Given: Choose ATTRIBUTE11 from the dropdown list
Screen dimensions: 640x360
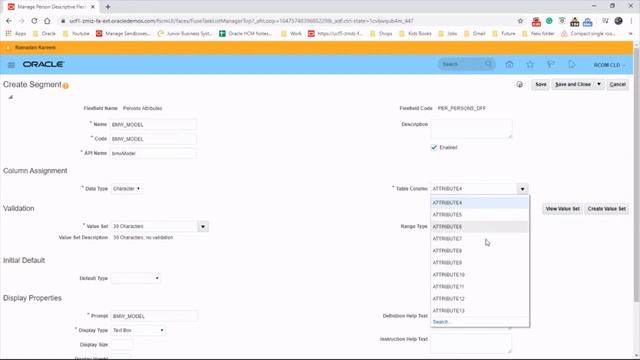Looking at the screenshot, I should [480, 287].
